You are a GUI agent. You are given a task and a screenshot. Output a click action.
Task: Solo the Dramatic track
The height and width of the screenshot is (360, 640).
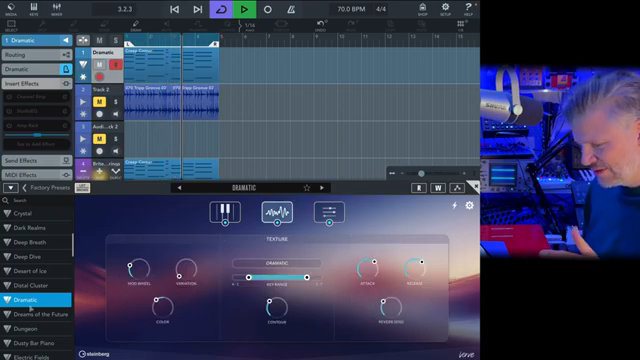tap(116, 64)
